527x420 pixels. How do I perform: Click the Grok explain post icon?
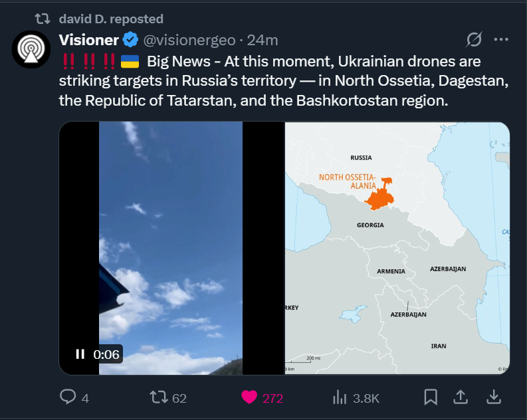click(x=474, y=40)
